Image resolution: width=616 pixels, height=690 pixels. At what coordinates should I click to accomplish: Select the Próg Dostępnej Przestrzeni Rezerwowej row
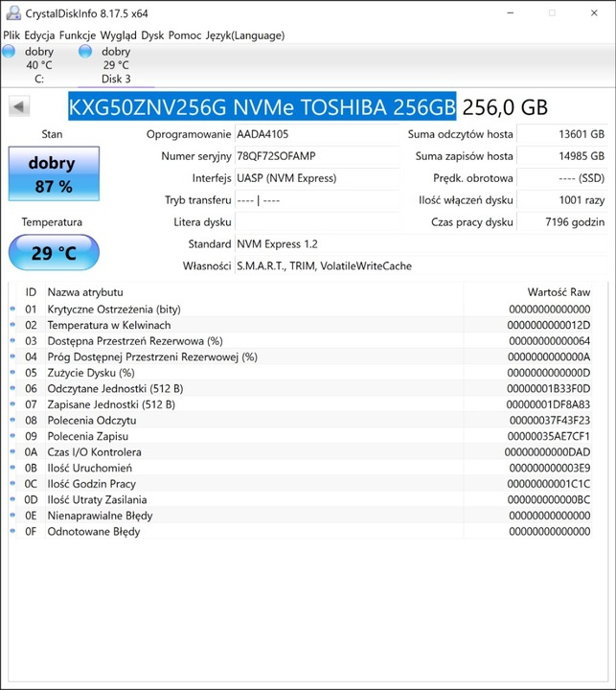(x=301, y=356)
